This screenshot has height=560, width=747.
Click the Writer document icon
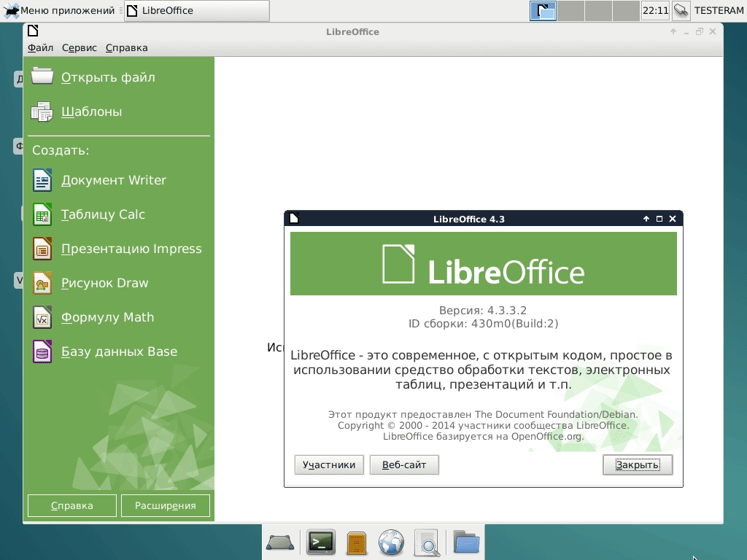tap(42, 181)
